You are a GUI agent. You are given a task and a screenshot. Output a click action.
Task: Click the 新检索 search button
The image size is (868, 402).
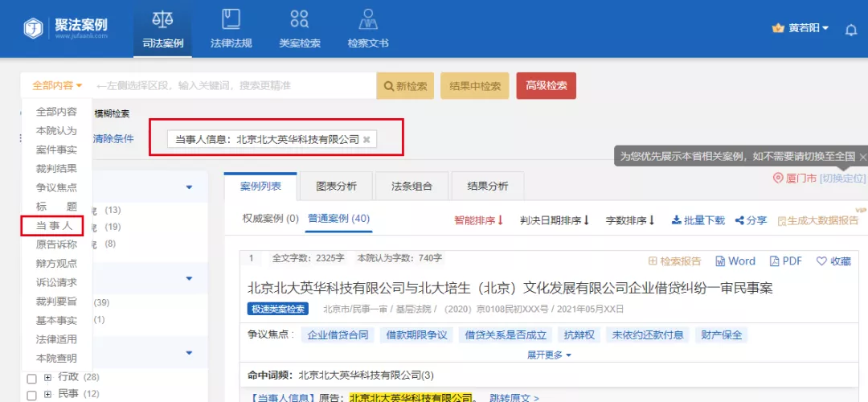[405, 86]
